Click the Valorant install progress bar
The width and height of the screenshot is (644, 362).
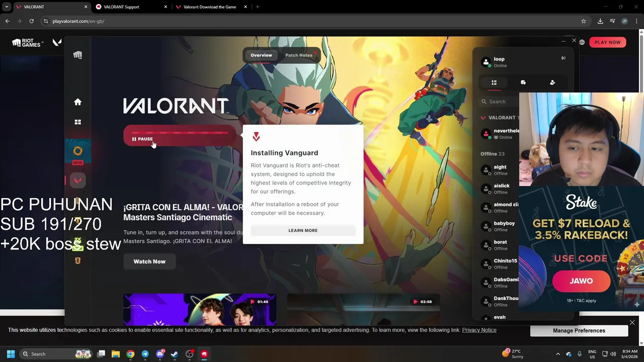tap(180, 133)
